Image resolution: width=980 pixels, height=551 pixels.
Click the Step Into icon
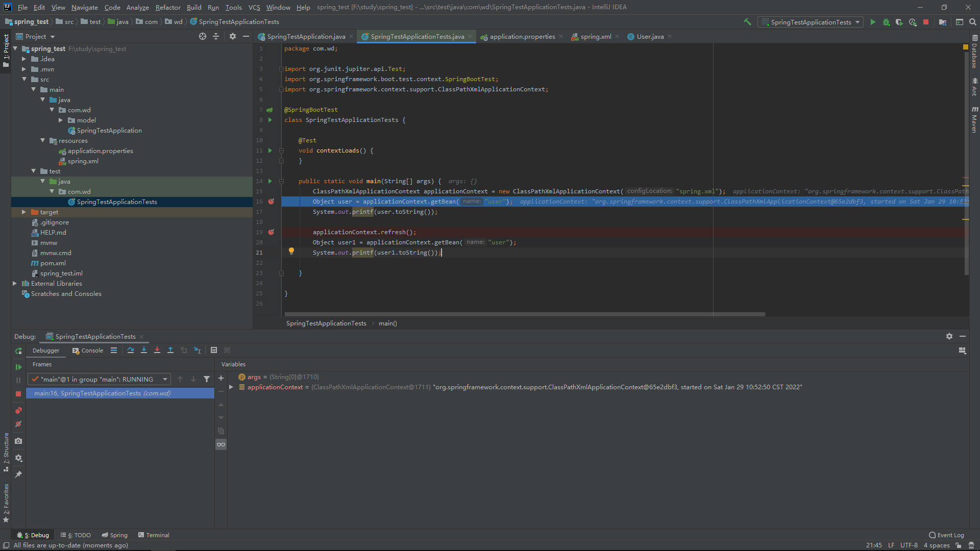[x=144, y=350]
